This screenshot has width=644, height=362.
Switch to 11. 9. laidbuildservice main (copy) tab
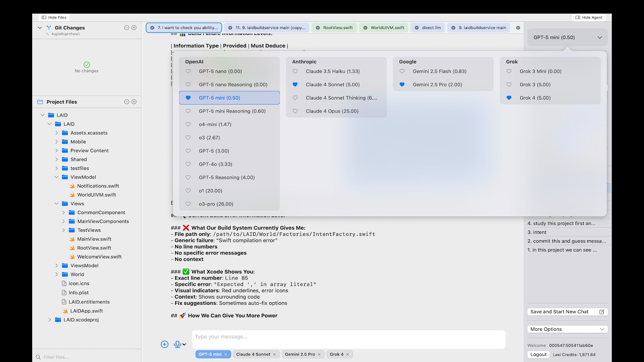tap(266, 28)
